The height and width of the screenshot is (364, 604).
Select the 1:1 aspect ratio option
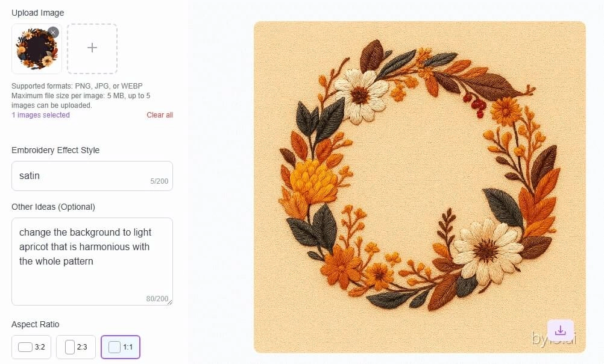(120, 347)
